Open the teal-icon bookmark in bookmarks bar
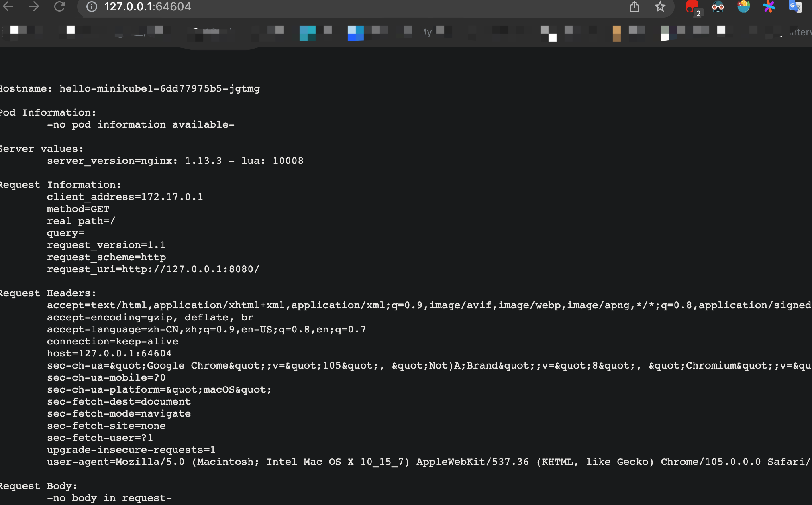The image size is (812, 505). click(x=308, y=33)
